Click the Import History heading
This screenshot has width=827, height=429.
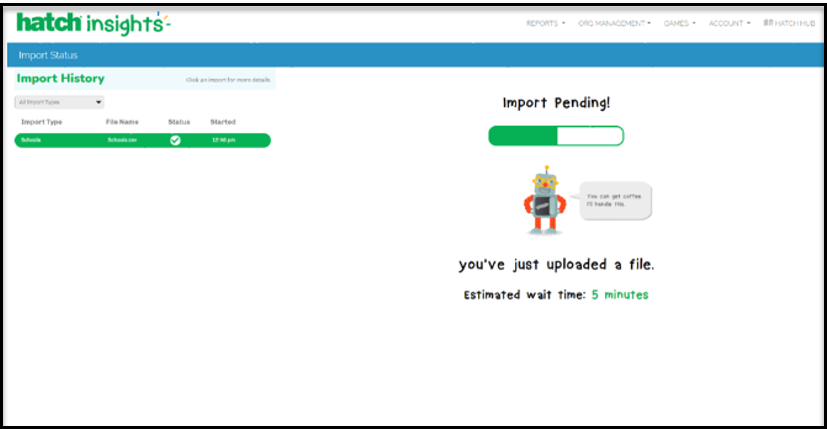(61, 78)
